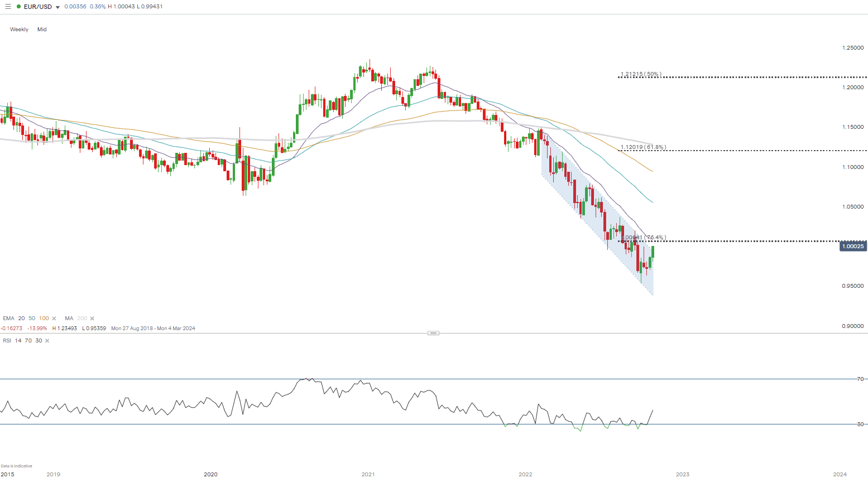Select the RSI 70 overbought setting
Screen dimensions: 868x478
point(28,341)
